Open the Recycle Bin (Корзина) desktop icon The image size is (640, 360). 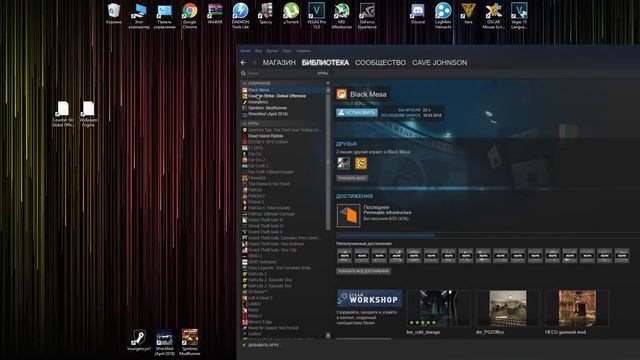(x=114, y=13)
